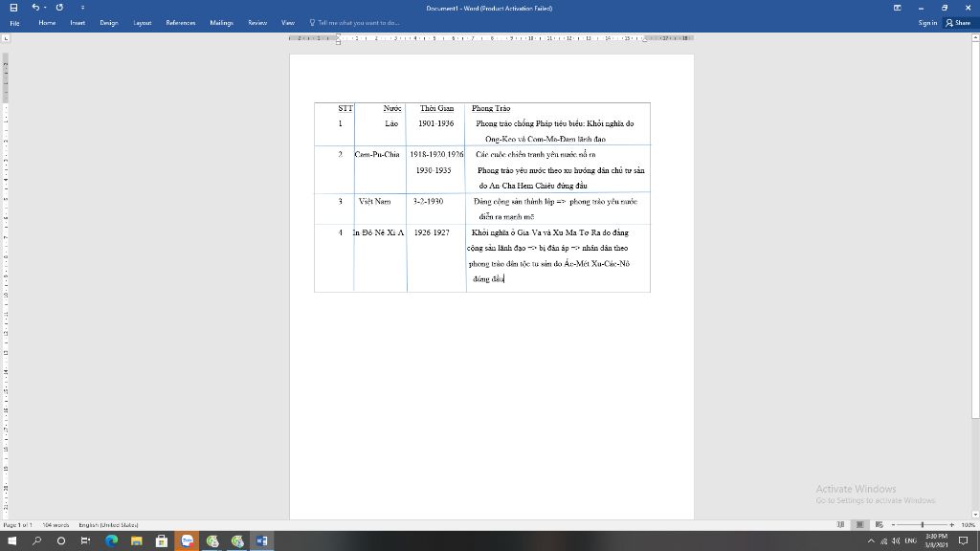Click the Undo arrow icon
This screenshot has height=551, width=980.
coord(34,8)
